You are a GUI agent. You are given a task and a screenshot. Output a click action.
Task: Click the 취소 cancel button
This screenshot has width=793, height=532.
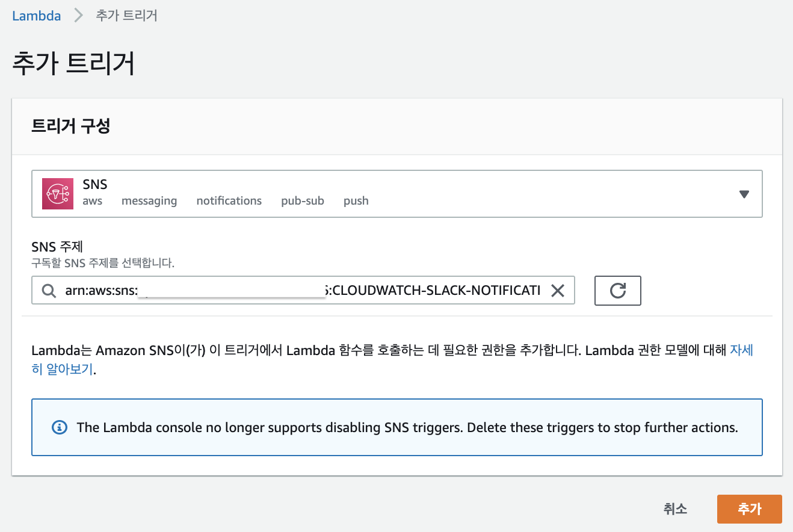[x=675, y=509]
